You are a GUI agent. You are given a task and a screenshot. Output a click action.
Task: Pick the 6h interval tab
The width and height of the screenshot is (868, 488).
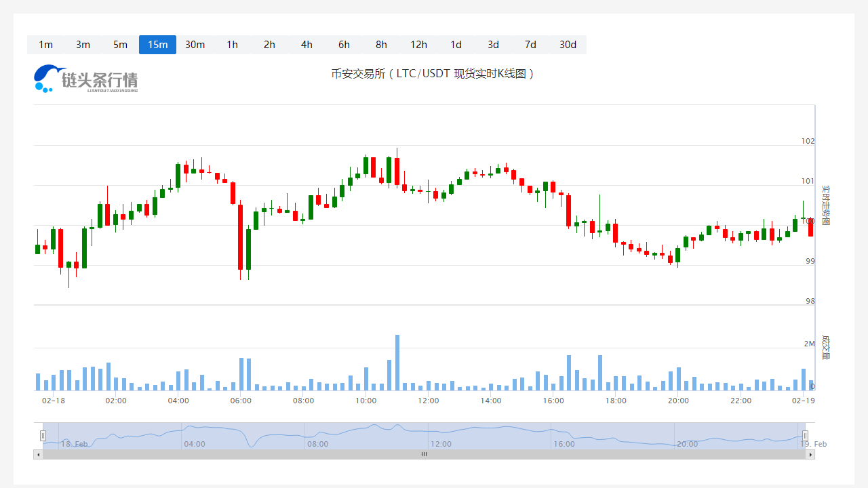pyautogui.click(x=344, y=45)
